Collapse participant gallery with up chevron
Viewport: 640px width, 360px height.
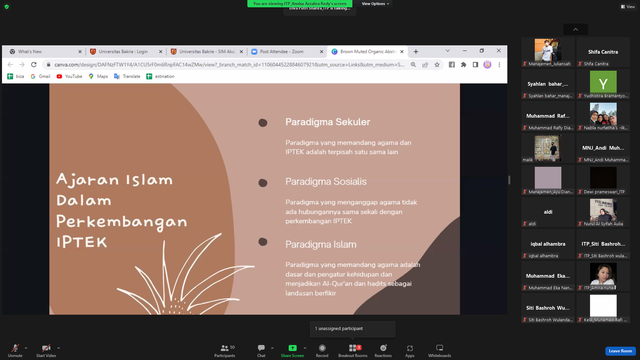(576, 29)
